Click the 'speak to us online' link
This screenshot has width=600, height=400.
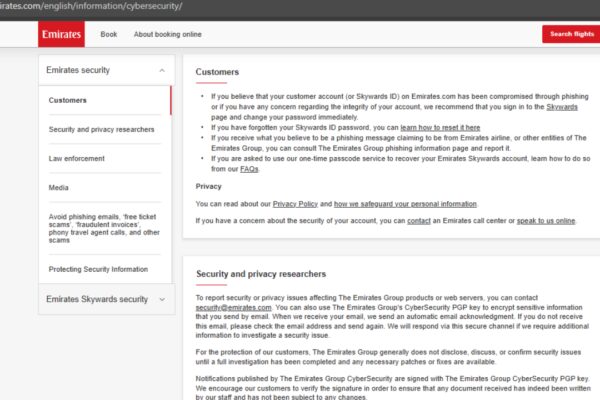pyautogui.click(x=546, y=219)
